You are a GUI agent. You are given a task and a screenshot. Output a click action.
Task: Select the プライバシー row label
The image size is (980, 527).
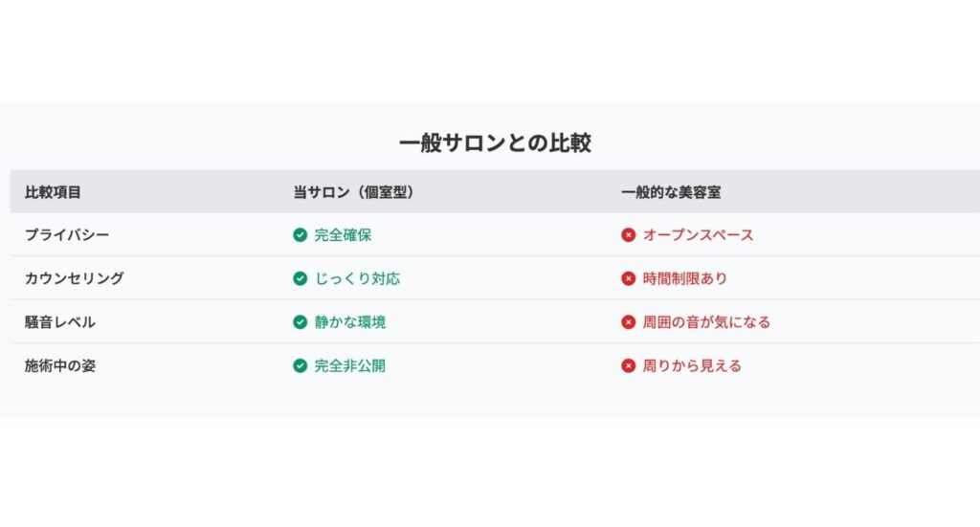point(67,234)
